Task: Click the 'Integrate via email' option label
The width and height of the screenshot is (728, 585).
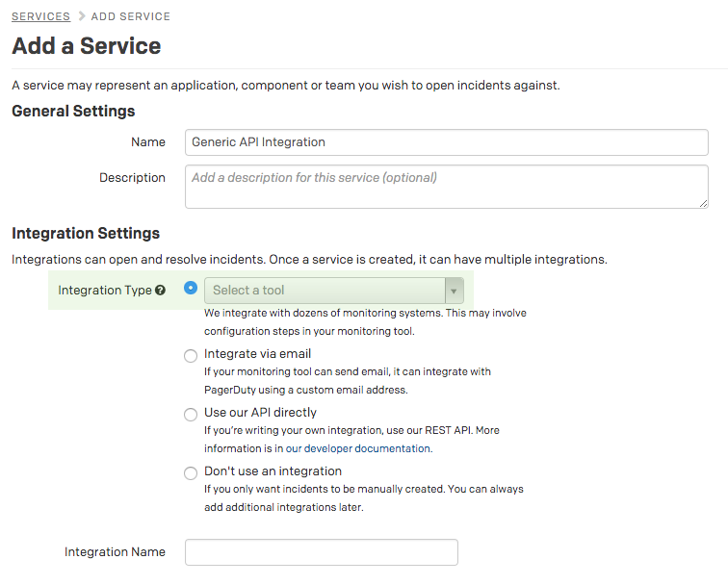Action: point(257,354)
